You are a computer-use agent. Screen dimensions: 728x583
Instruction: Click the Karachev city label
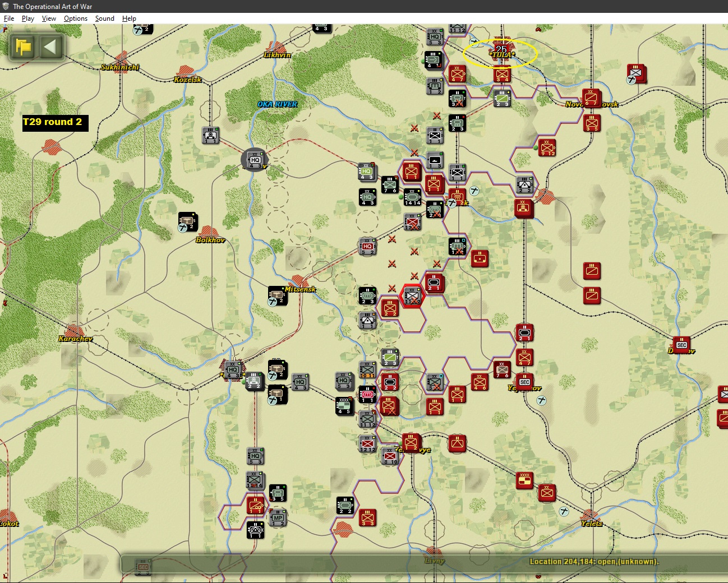pyautogui.click(x=75, y=339)
